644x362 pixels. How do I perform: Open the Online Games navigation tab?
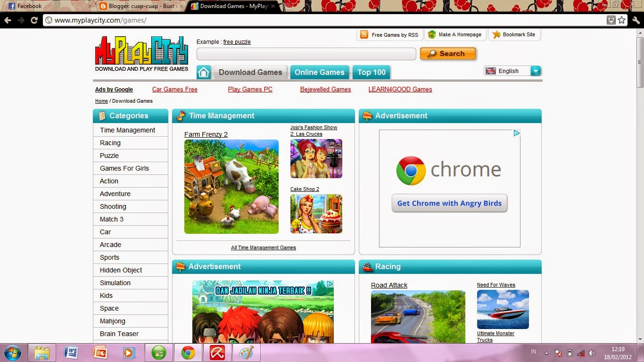[x=320, y=72]
